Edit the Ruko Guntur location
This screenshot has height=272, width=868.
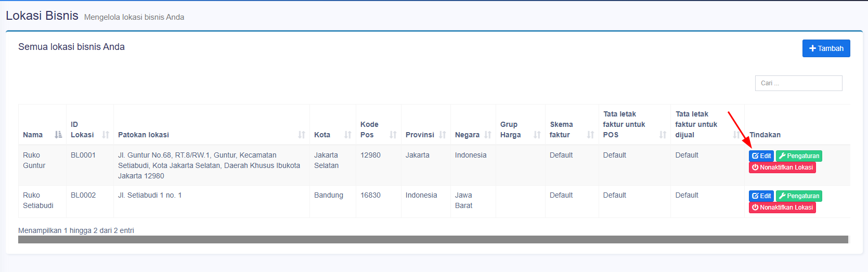pyautogui.click(x=761, y=156)
